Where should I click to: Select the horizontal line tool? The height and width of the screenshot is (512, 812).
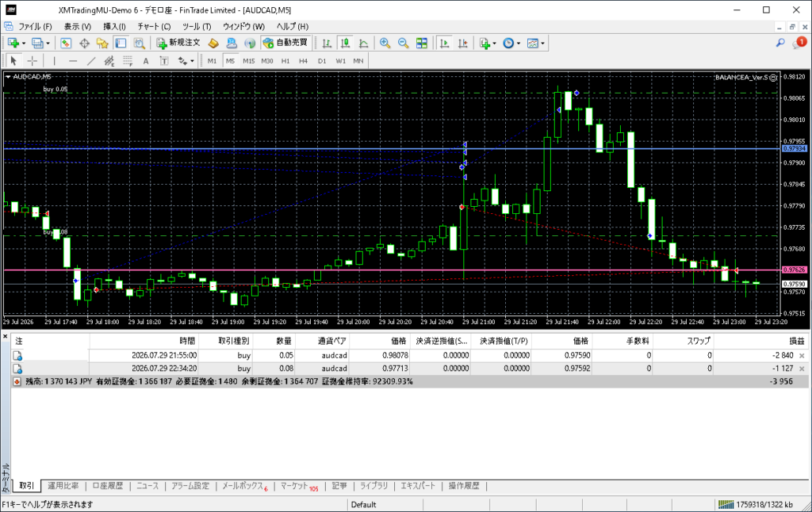[x=73, y=61]
